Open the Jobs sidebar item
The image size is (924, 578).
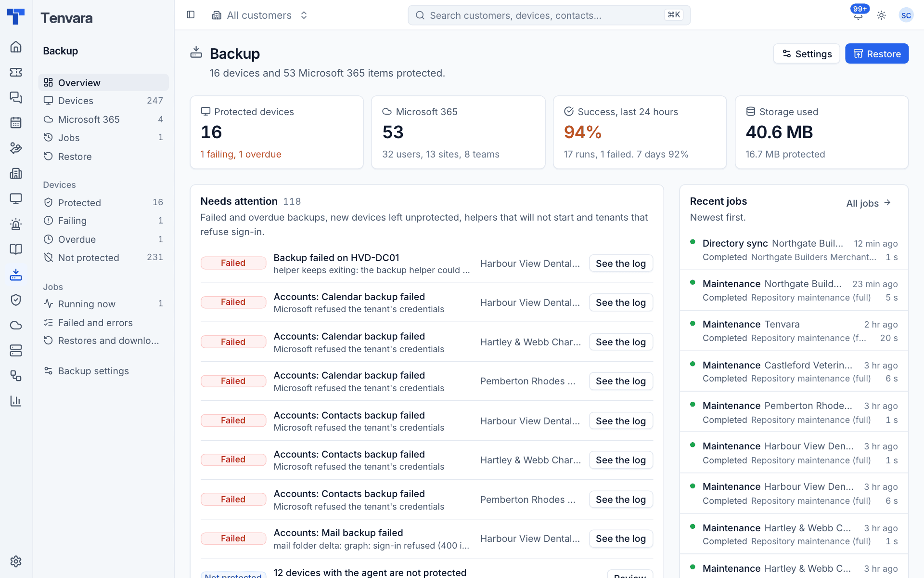click(103, 138)
